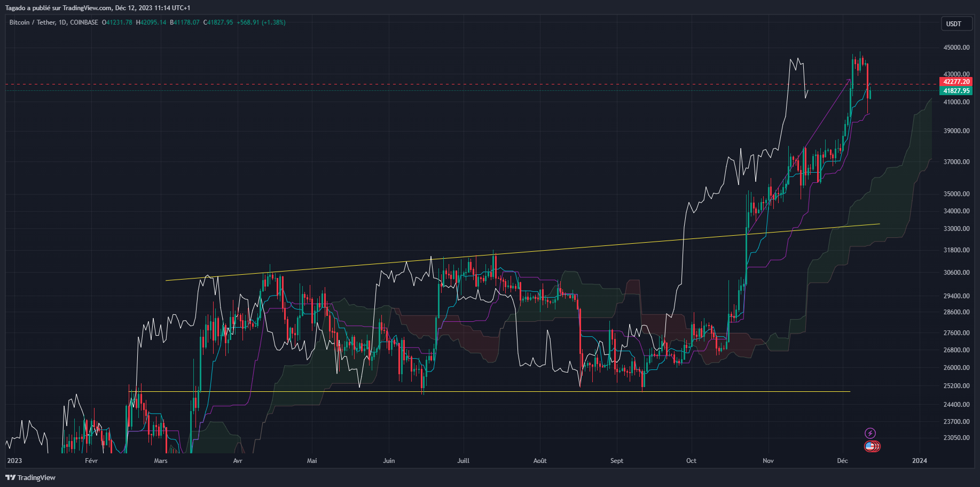Click the red 42277.20 price label

[x=957, y=82]
